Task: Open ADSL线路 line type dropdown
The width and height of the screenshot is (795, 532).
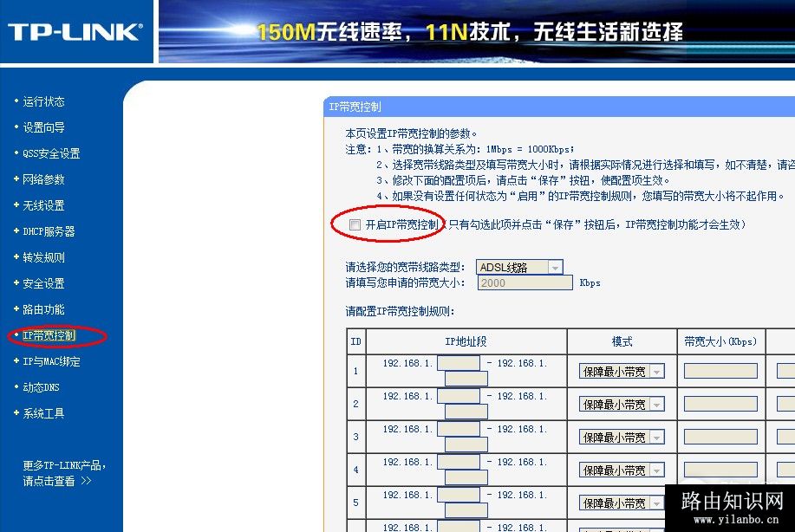Action: pyautogui.click(x=519, y=267)
